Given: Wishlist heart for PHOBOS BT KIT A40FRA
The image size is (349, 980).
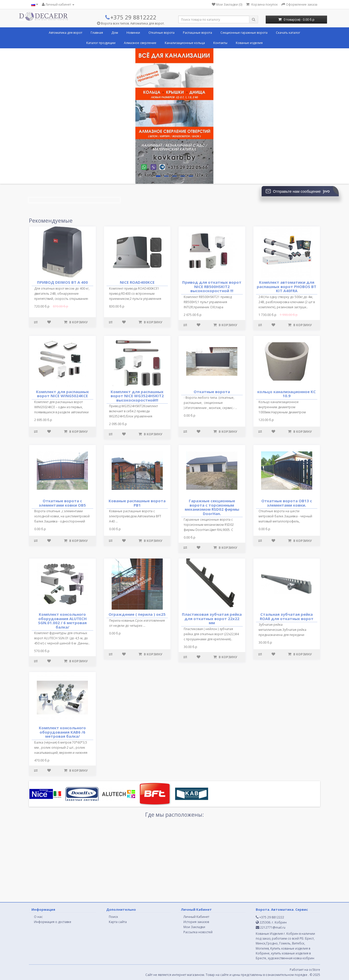Looking at the screenshot, I should (x=273, y=325).
